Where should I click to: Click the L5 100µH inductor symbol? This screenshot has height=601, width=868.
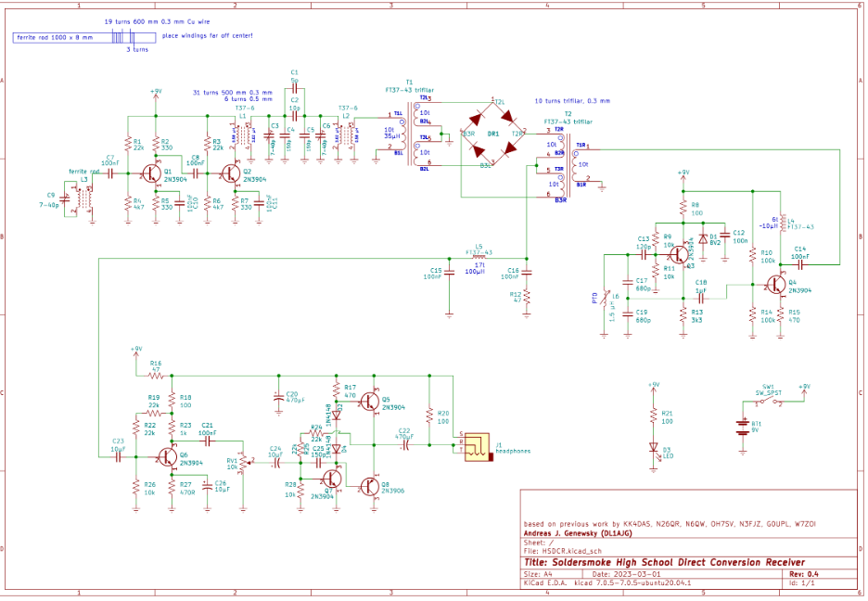pyautogui.click(x=479, y=258)
